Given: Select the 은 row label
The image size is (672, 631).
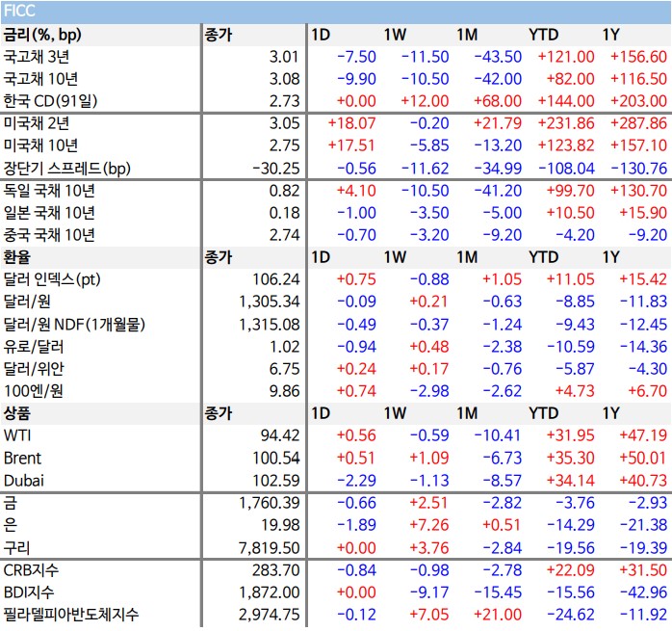Looking at the screenshot, I should (11, 525).
